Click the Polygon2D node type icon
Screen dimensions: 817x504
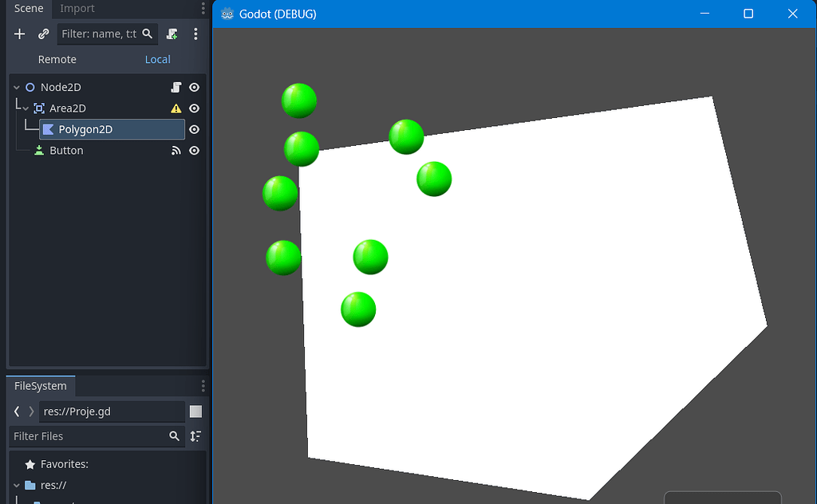click(49, 128)
